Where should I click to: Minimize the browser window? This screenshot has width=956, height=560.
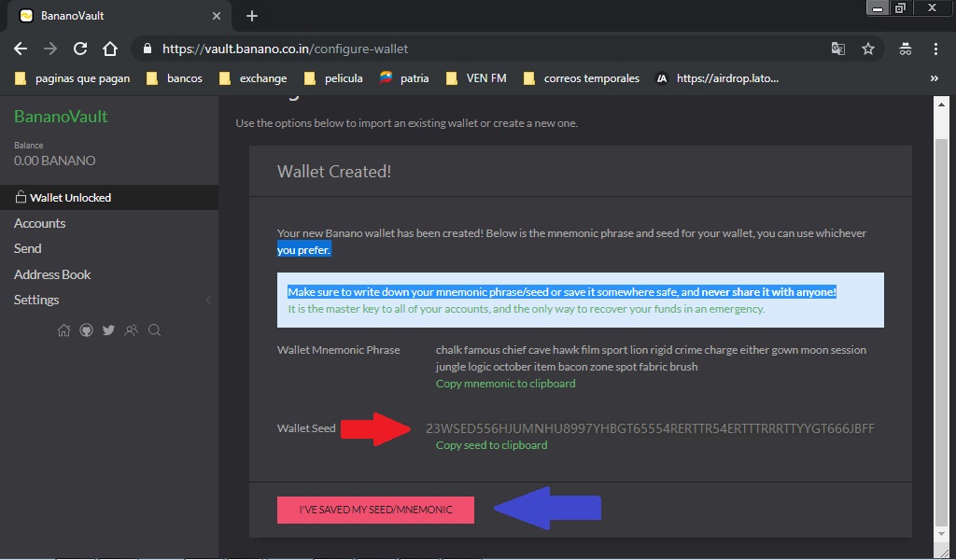(x=877, y=8)
